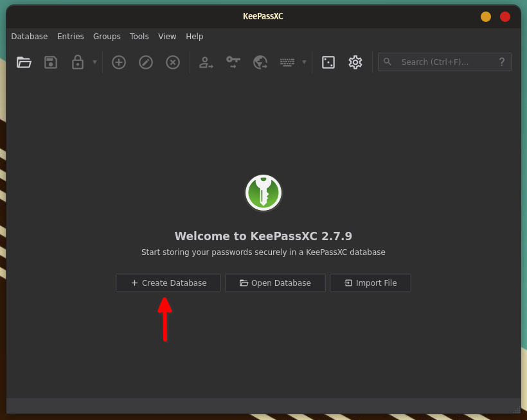
Task: Click the KeePassXC window title text
Action: click(x=263, y=16)
